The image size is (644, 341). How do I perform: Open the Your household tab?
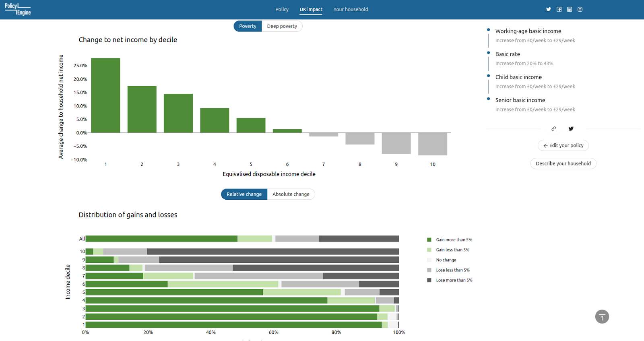click(x=351, y=9)
